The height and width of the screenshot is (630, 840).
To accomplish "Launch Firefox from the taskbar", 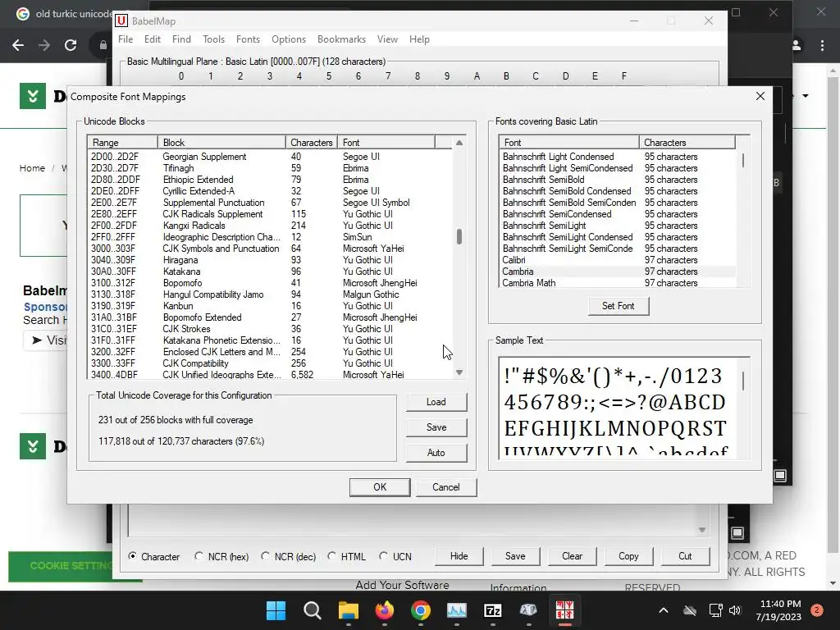I will 384,610.
